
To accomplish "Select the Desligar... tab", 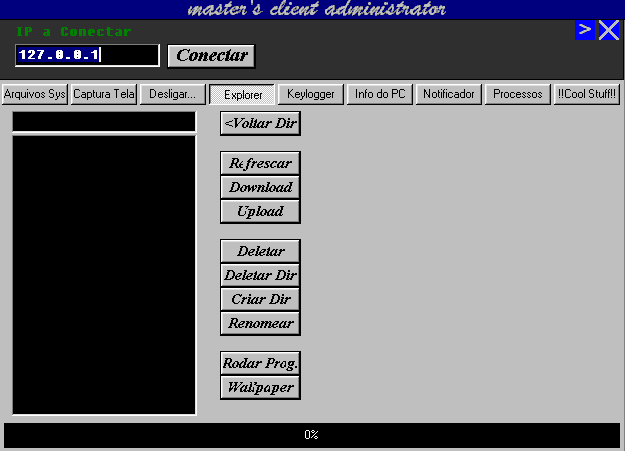I will pos(173,95).
